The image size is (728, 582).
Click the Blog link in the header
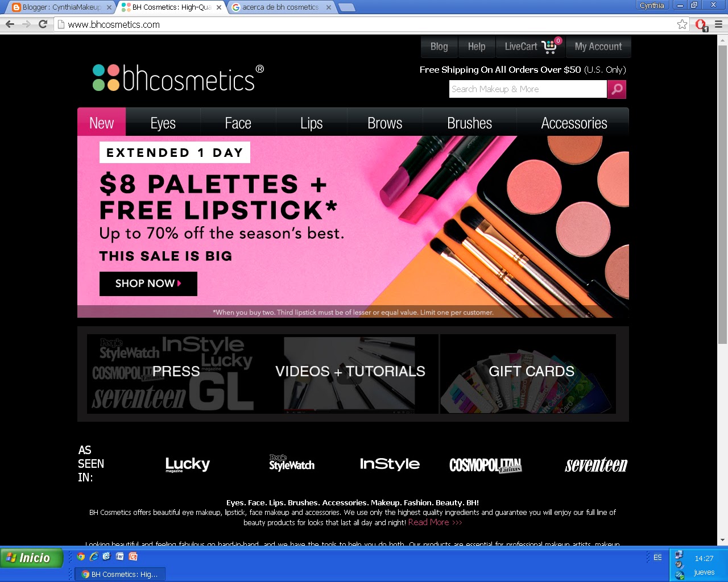click(x=439, y=47)
